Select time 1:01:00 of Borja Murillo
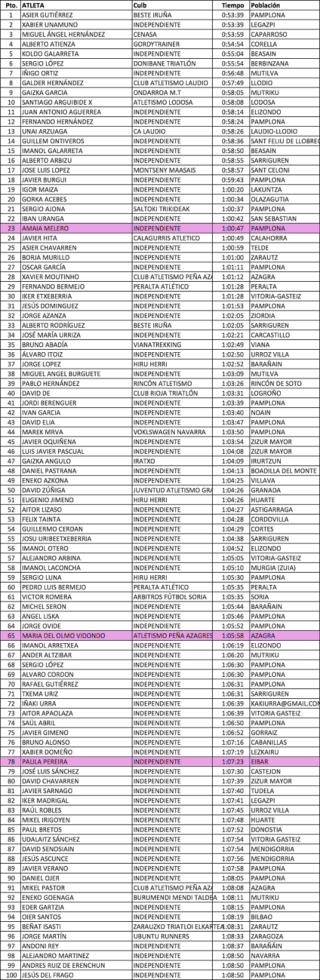The height and width of the screenshot is (980, 320). [232, 257]
